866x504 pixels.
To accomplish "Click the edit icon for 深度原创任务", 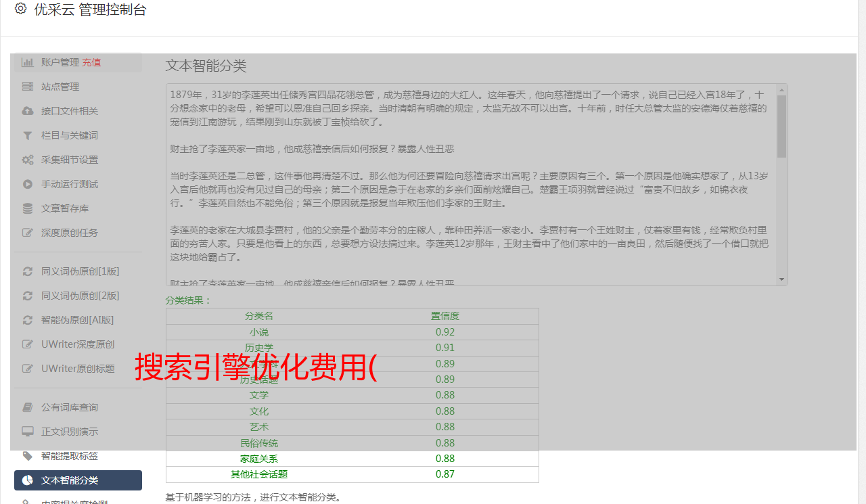I will click(x=27, y=233).
